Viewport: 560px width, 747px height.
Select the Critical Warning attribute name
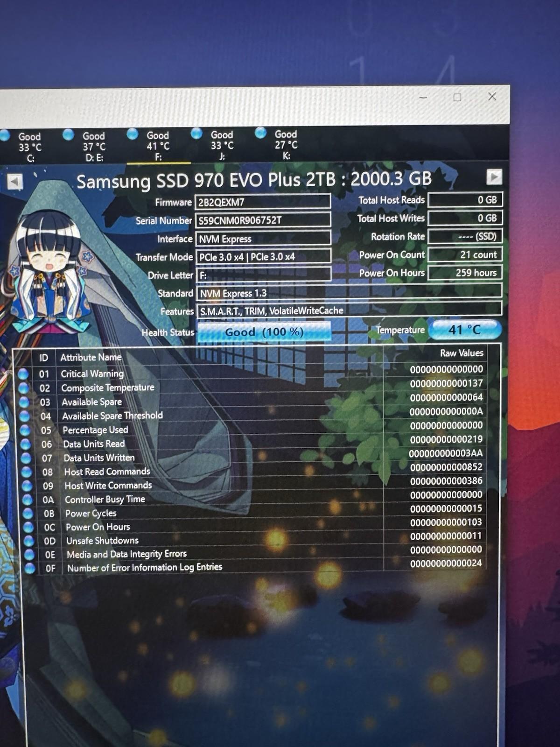[x=92, y=373]
